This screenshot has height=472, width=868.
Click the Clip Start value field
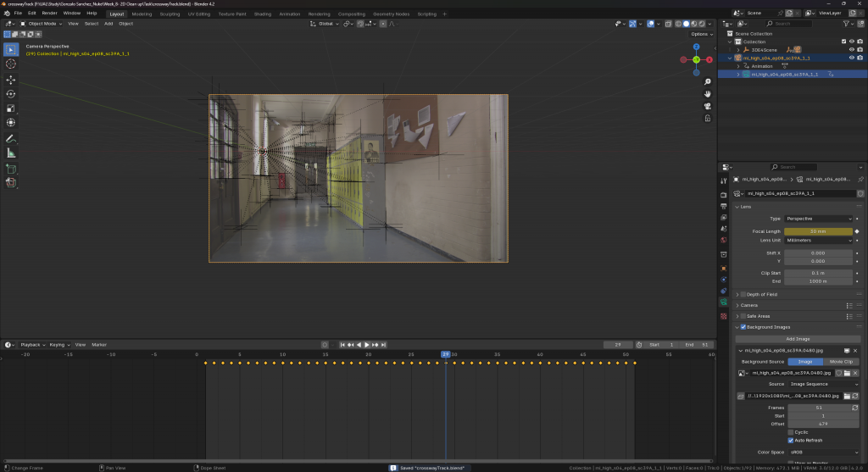[x=818, y=273]
